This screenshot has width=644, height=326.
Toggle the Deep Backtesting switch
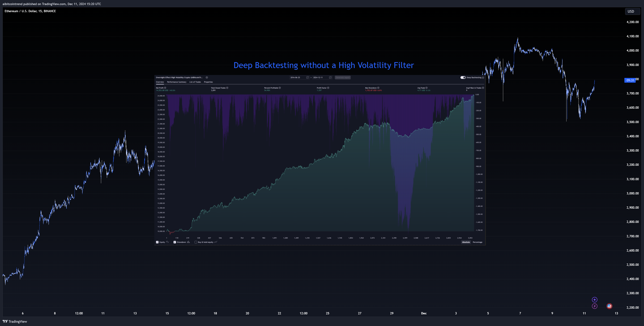click(x=463, y=78)
